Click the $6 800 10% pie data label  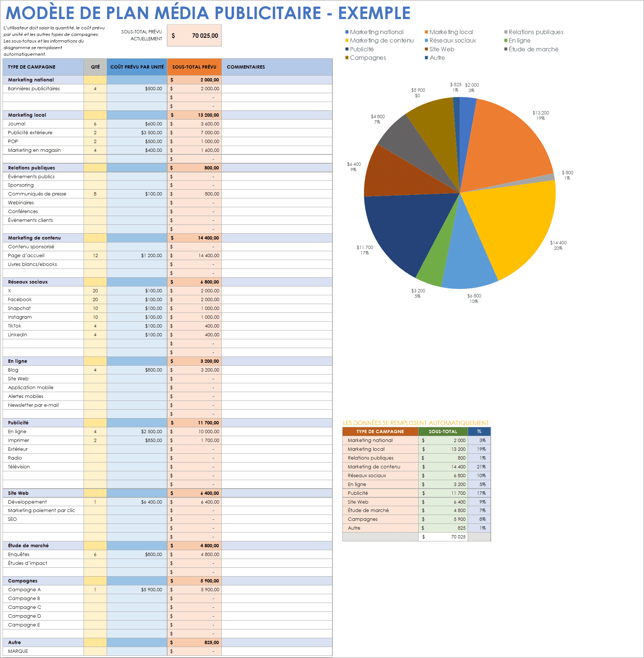[474, 299]
